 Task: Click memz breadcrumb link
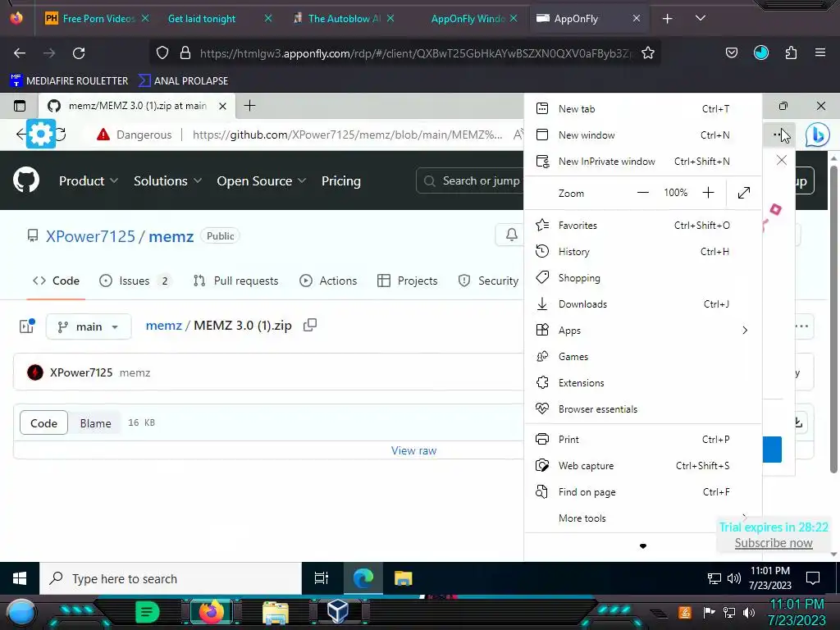164,326
